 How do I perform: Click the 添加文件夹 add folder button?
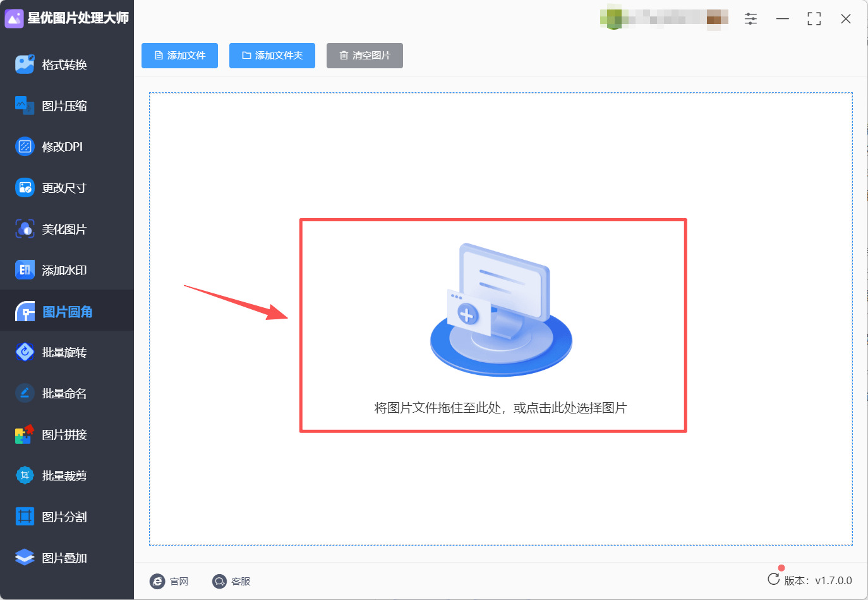[272, 56]
